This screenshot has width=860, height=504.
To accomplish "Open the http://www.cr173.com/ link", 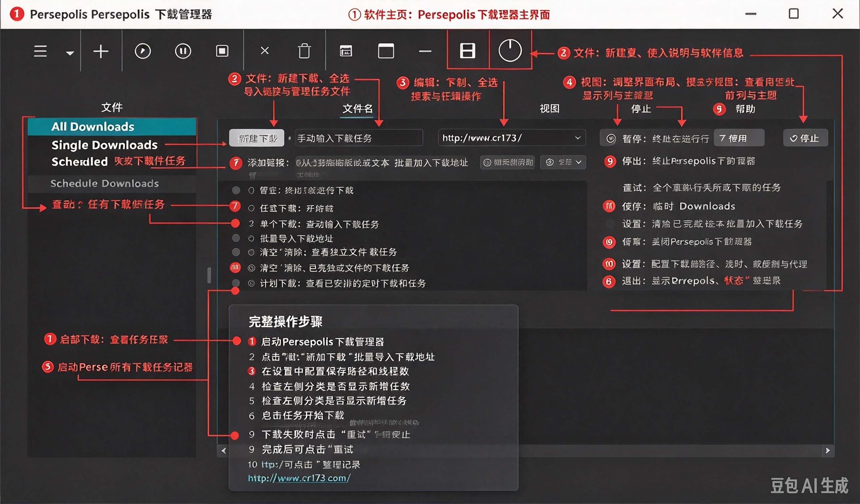I will click(299, 478).
